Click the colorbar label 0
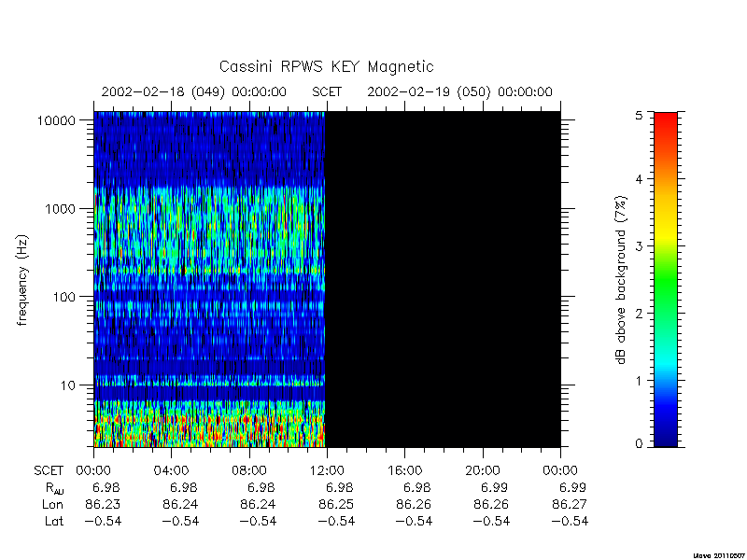The width and height of the screenshot is (747, 560). 639,444
